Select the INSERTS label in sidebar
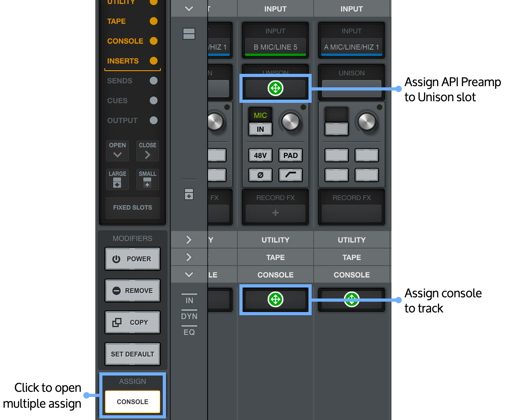505x420 pixels. [123, 61]
